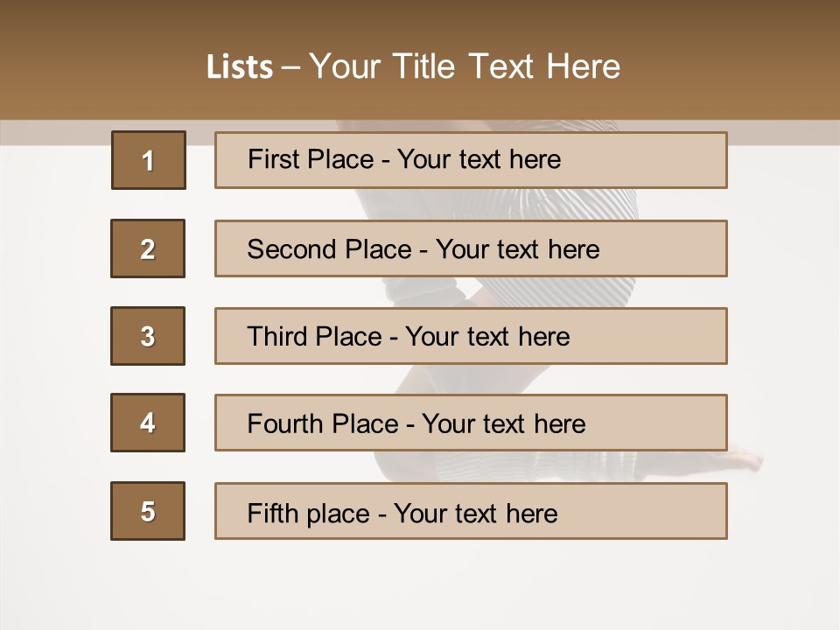Click the number 1 box
The height and width of the screenshot is (630, 840).
pos(148,160)
